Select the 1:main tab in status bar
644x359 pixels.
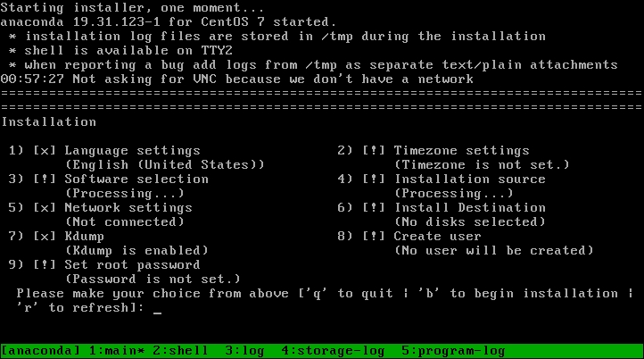pos(117,351)
